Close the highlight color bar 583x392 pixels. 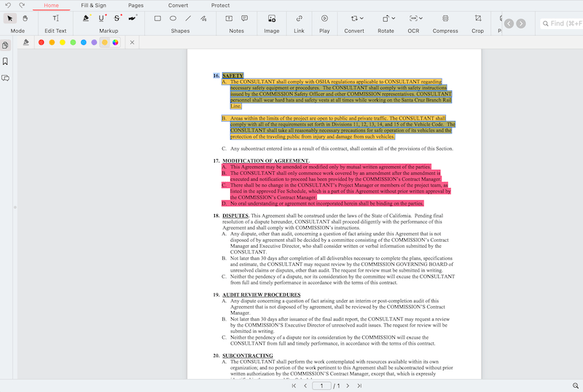pyautogui.click(x=132, y=42)
